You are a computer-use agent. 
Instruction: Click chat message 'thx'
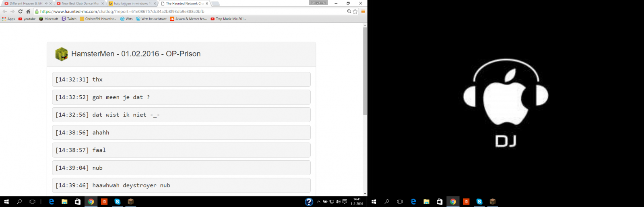181,79
